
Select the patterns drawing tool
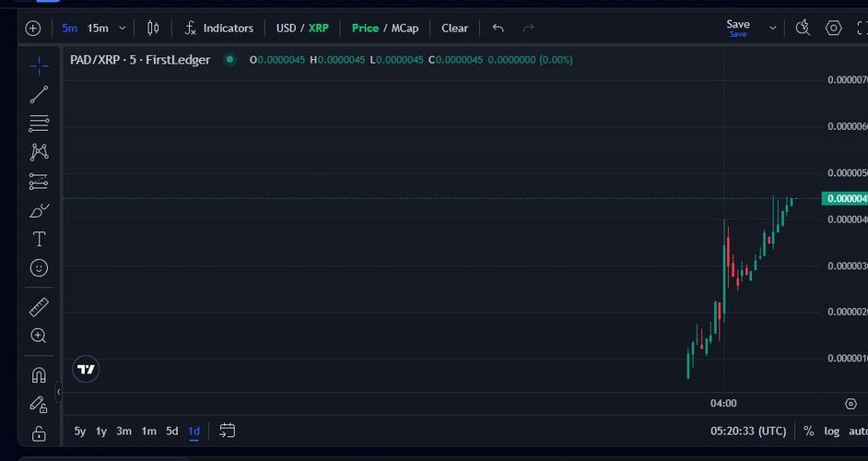(x=39, y=152)
